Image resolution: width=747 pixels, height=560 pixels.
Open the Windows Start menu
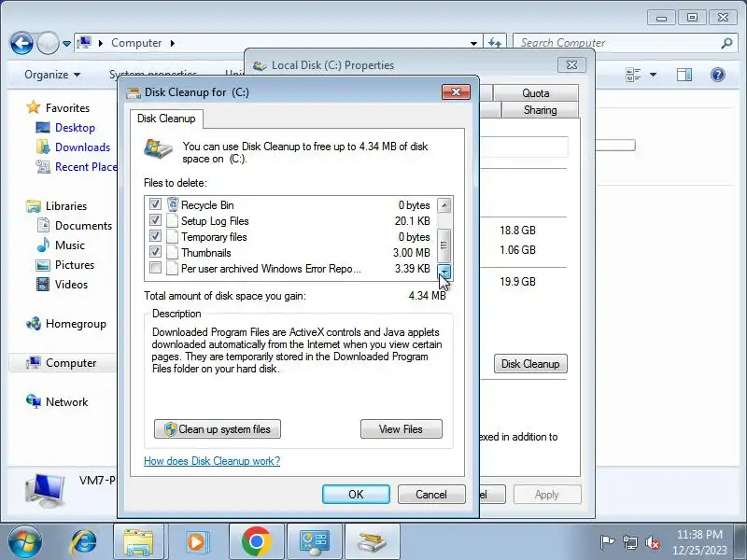coord(24,542)
